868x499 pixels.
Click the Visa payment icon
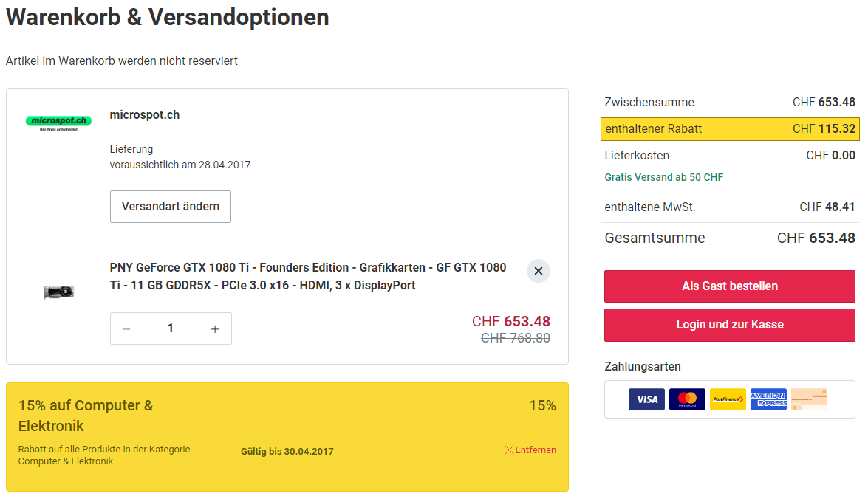[x=647, y=399]
